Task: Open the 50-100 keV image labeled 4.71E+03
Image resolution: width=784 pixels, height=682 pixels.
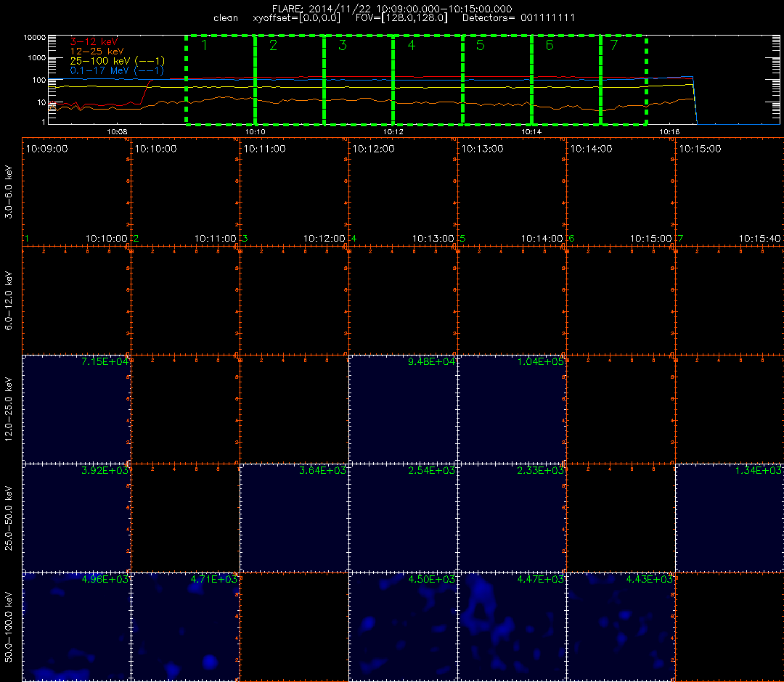Action: [186, 627]
